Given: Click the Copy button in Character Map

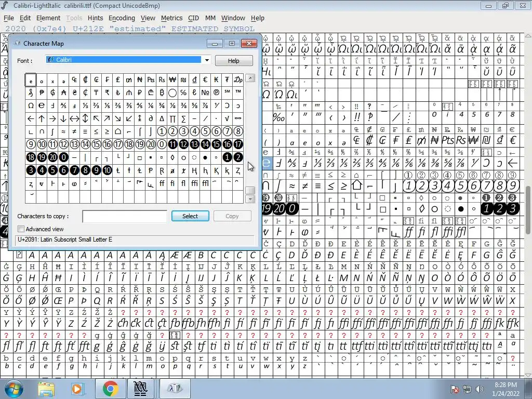Looking at the screenshot, I should (232, 216).
